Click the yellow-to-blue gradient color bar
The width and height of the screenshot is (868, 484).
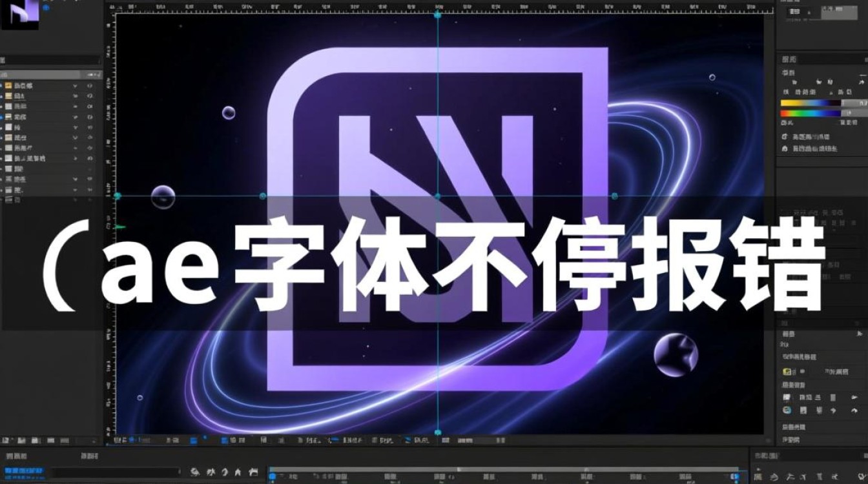point(811,103)
